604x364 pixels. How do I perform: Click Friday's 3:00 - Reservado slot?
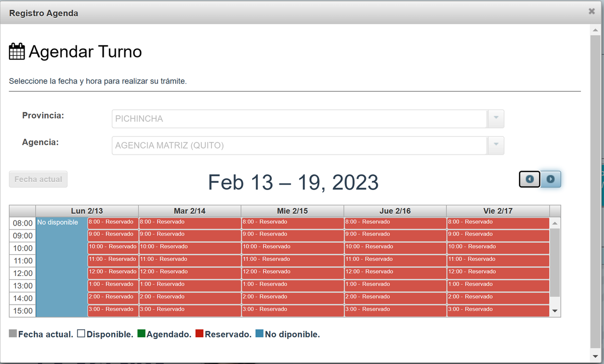click(x=498, y=311)
